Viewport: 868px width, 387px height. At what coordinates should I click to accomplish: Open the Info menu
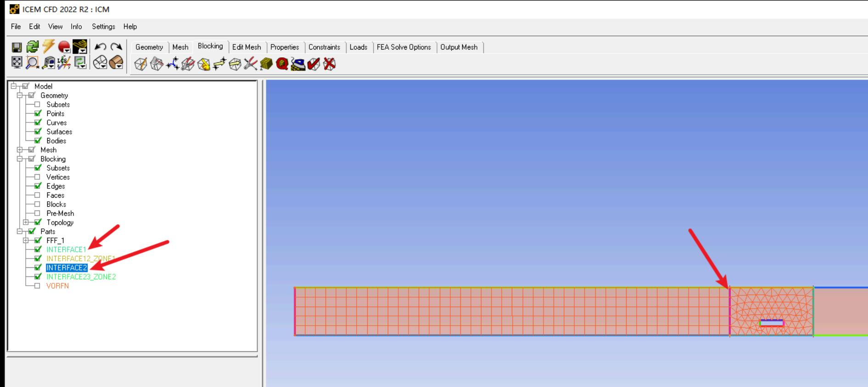click(76, 27)
